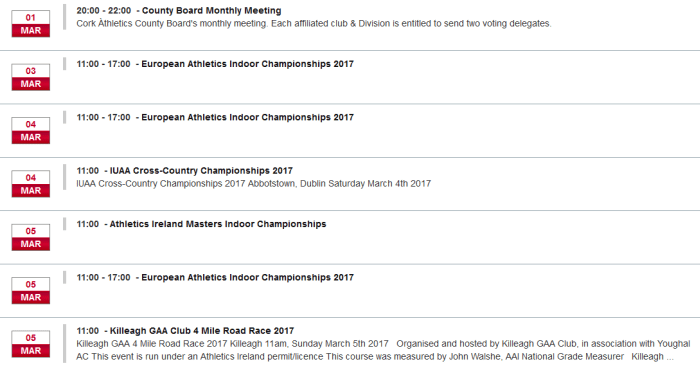Click the 11:00 time label for Masters Indoor
This screenshot has width=700, height=366.
point(88,224)
